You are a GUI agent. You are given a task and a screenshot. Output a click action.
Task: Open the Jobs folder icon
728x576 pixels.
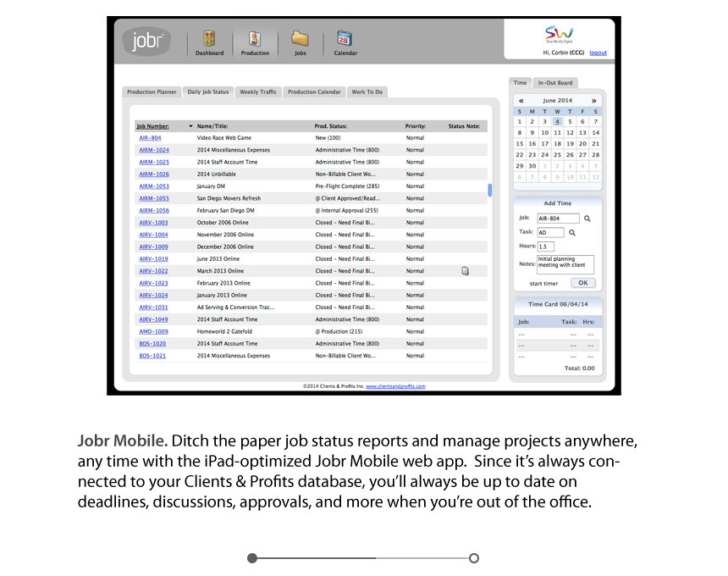pyautogui.click(x=300, y=39)
